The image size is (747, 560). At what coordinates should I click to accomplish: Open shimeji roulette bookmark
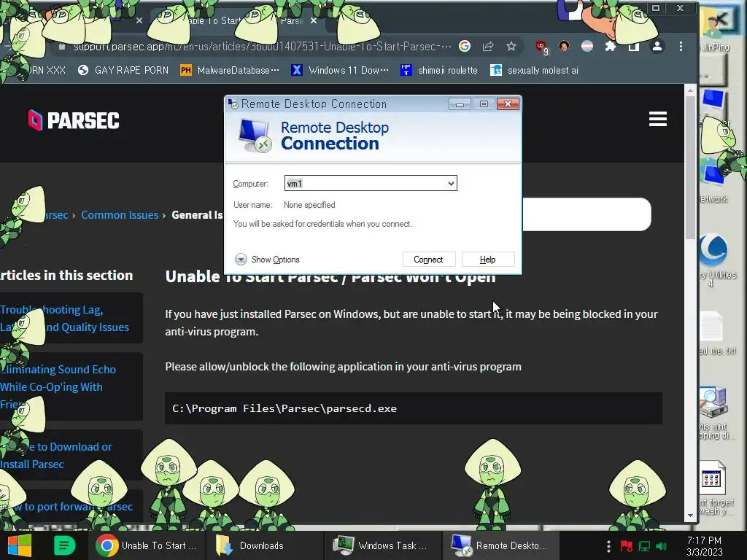click(x=439, y=71)
